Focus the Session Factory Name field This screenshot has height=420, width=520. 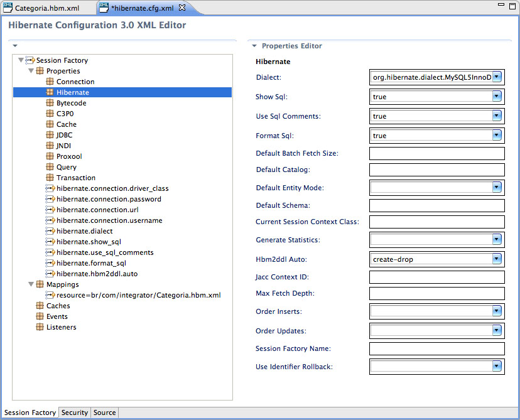click(436, 348)
